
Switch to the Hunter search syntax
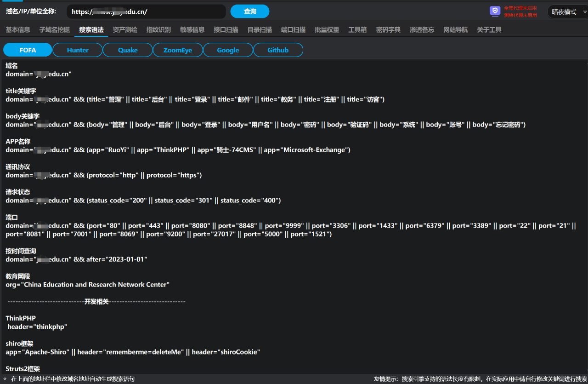(78, 50)
